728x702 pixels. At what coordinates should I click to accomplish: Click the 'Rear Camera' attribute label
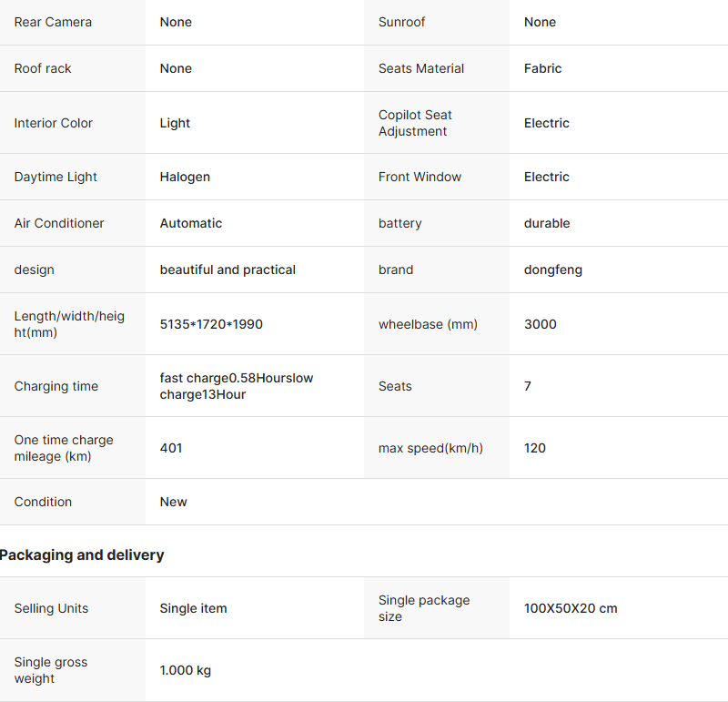(53, 22)
